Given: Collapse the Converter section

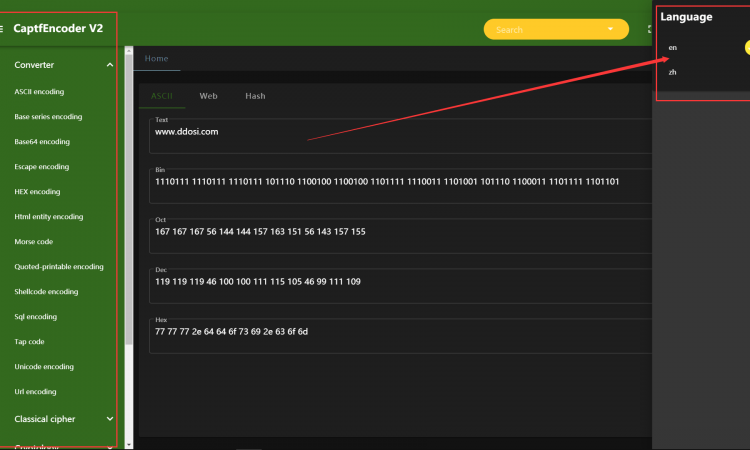Looking at the screenshot, I should tap(110, 65).
